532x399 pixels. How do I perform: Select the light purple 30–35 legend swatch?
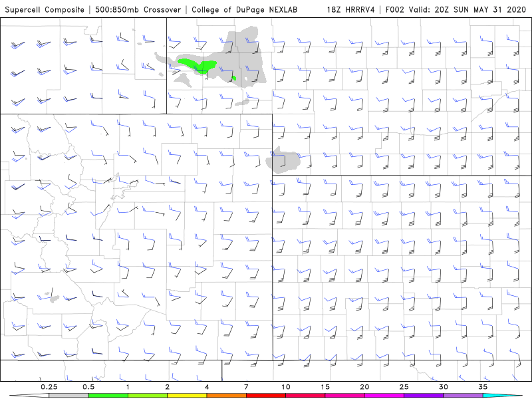pos(463,395)
